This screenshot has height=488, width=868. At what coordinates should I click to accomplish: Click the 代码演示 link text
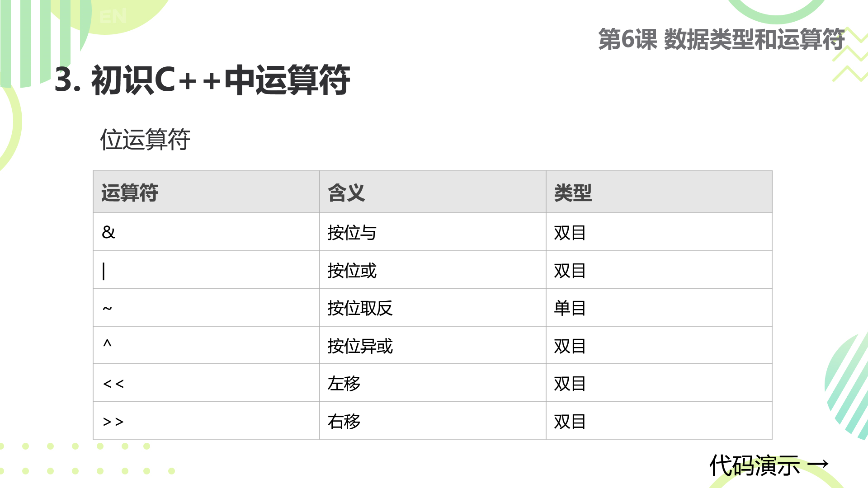(x=755, y=465)
